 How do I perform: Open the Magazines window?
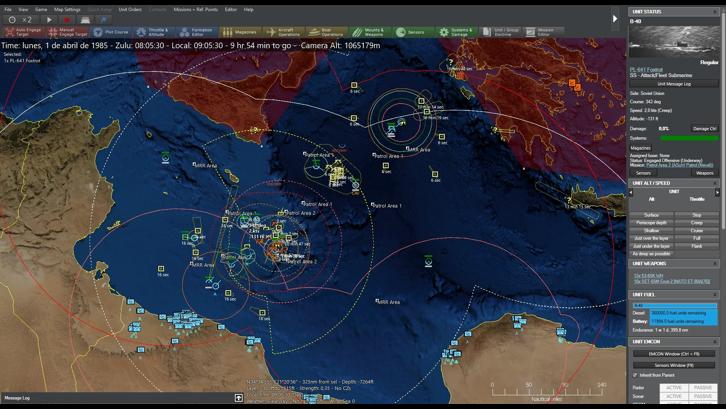click(x=240, y=32)
